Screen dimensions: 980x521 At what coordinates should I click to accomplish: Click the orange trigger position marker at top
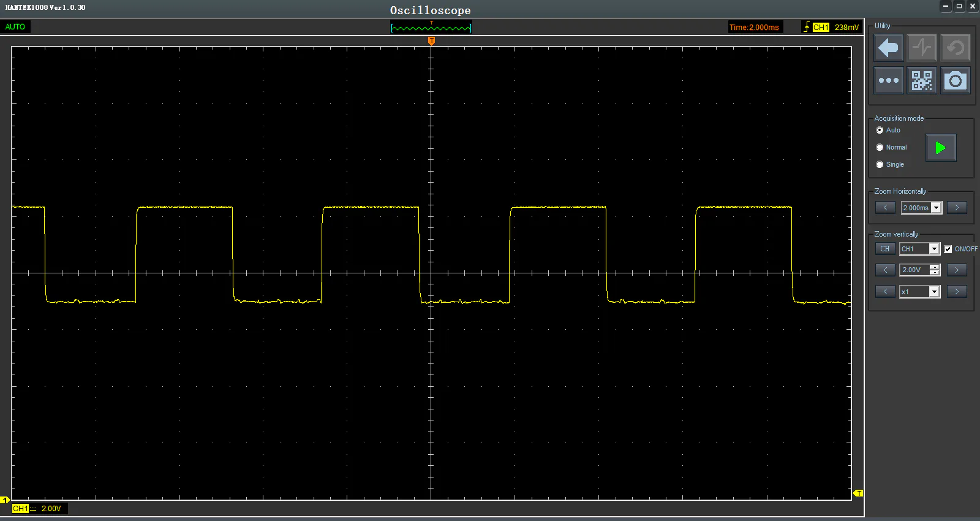coord(431,41)
